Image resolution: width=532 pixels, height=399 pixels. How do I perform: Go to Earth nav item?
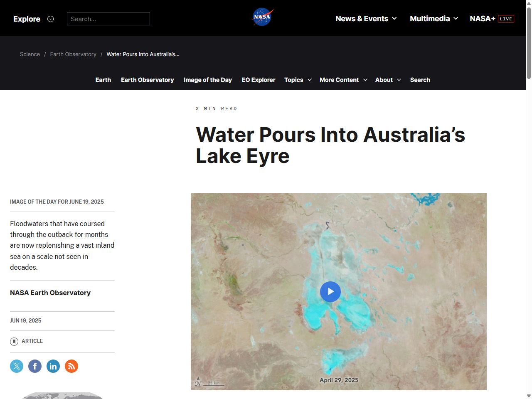[x=103, y=80]
